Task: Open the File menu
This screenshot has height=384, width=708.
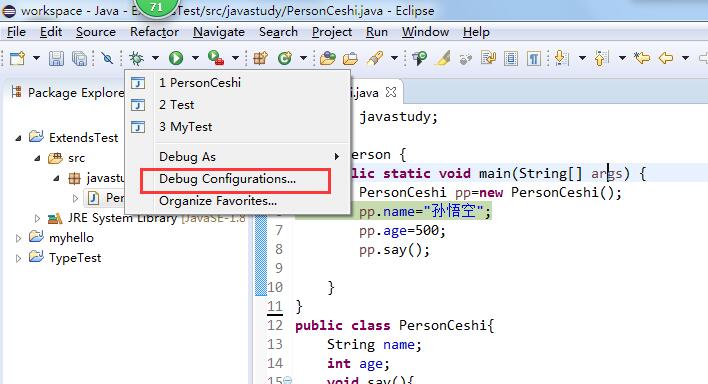Action: pyautogui.click(x=16, y=32)
